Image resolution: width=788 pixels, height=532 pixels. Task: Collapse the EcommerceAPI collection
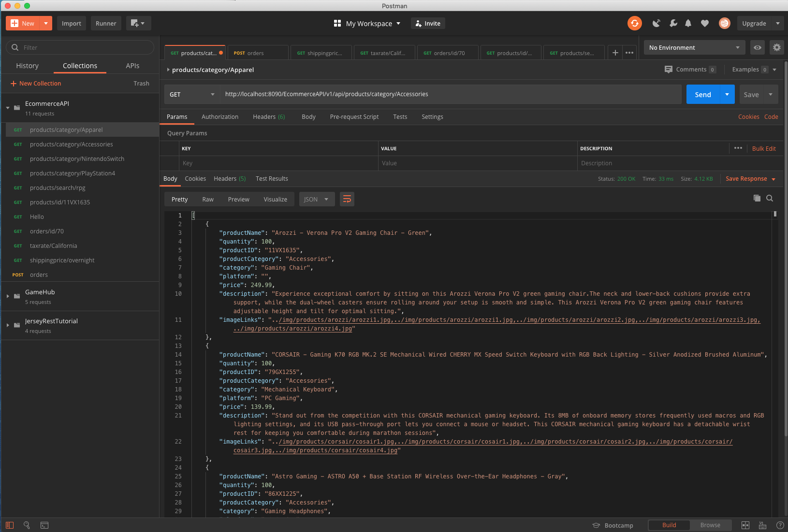click(x=8, y=108)
